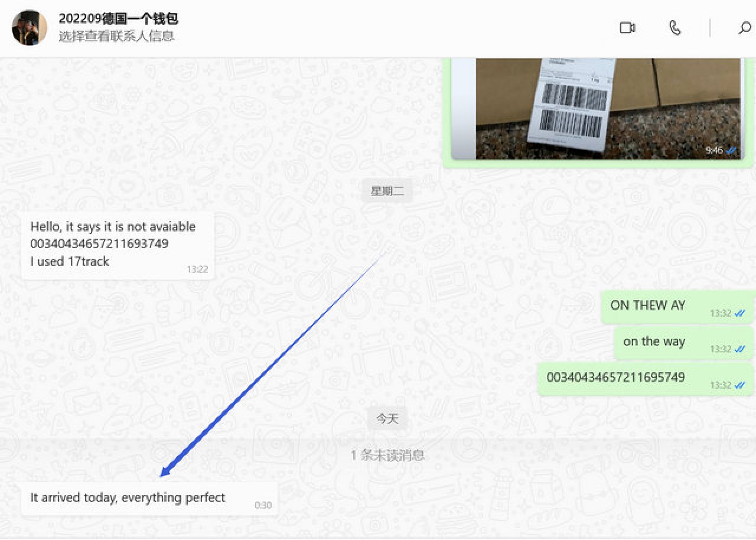Click read ticks on "ON THEW AY" message
This screenshot has width=756, height=540.
740,313
